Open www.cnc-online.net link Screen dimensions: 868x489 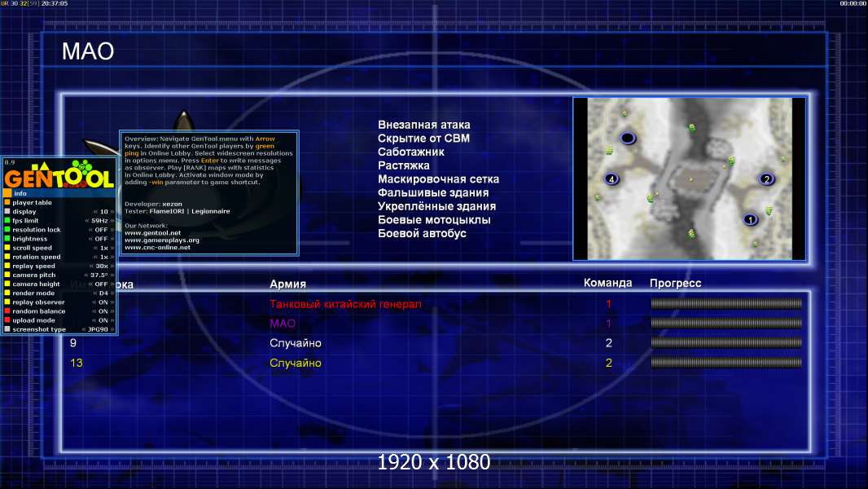tap(157, 248)
